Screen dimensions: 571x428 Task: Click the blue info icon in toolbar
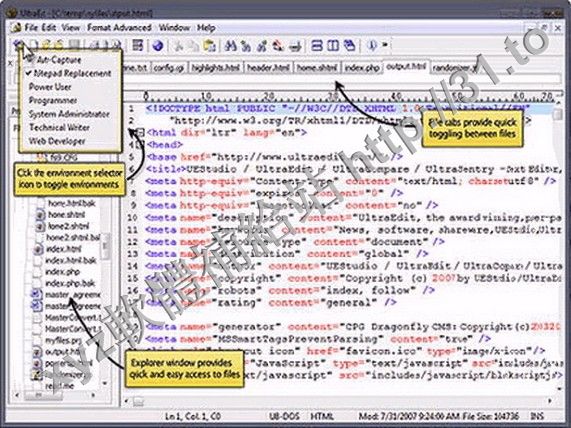coord(372,46)
